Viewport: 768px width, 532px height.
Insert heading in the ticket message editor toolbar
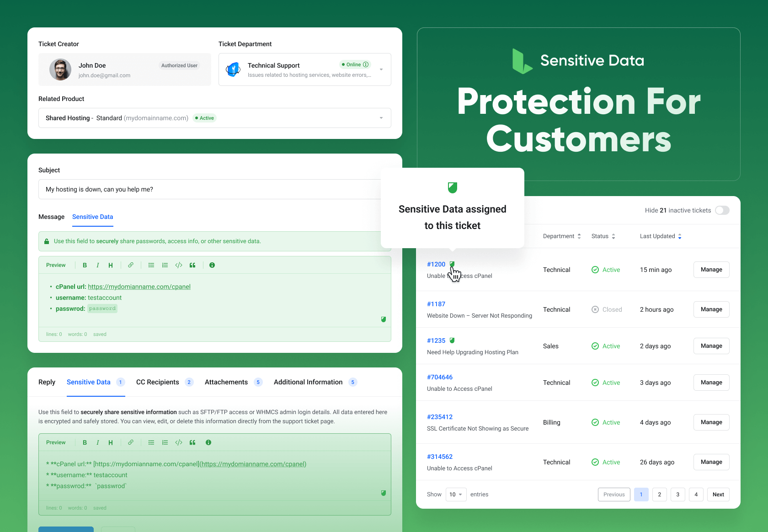(x=111, y=265)
